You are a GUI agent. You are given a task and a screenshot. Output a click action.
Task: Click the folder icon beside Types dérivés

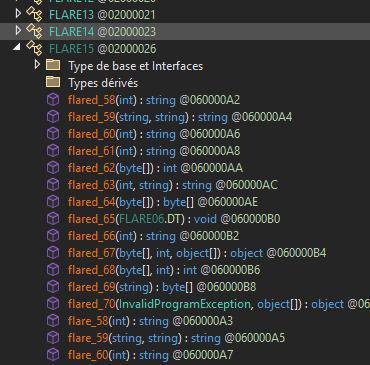click(x=53, y=82)
